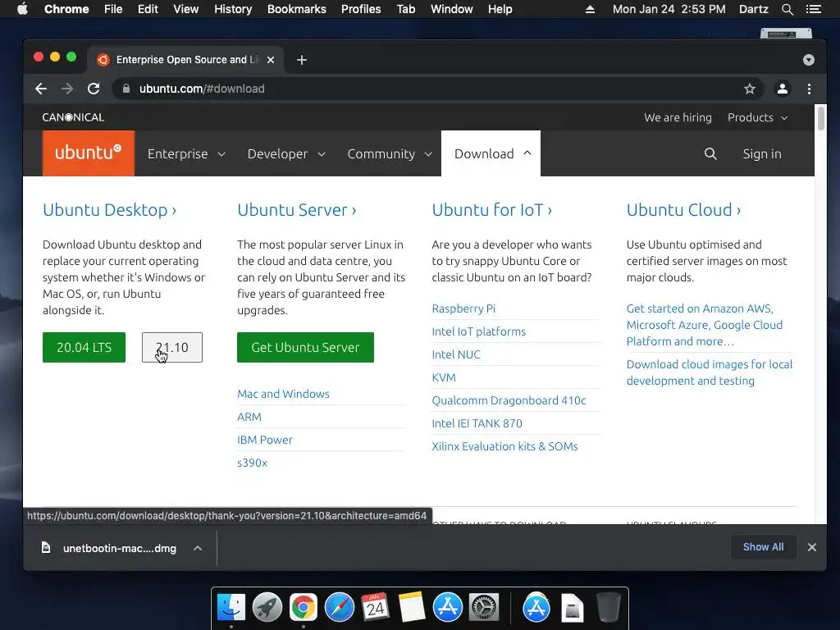840x630 pixels.
Task: Open Launchpad from the Dock
Action: tap(267, 607)
